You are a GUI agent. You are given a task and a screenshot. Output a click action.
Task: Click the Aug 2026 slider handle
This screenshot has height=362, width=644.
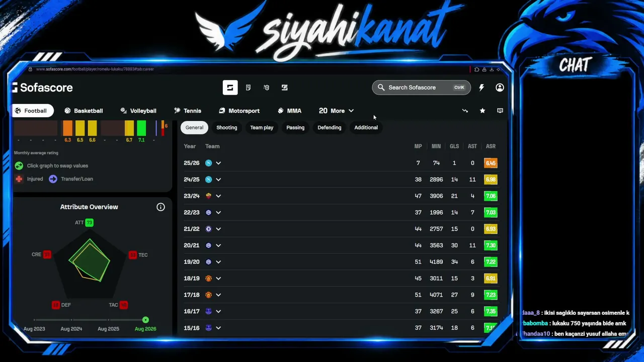tap(145, 320)
